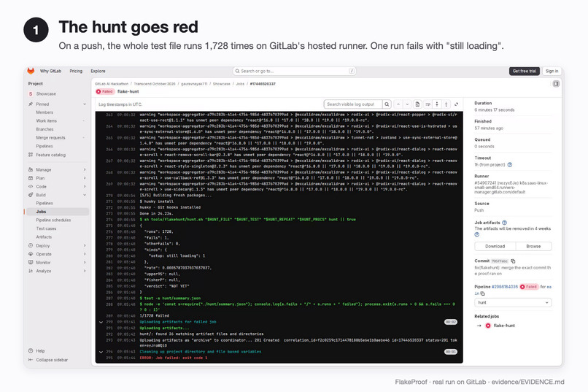Collapse the Uploading artifacts log section
588x392 pixels.
click(x=101, y=322)
